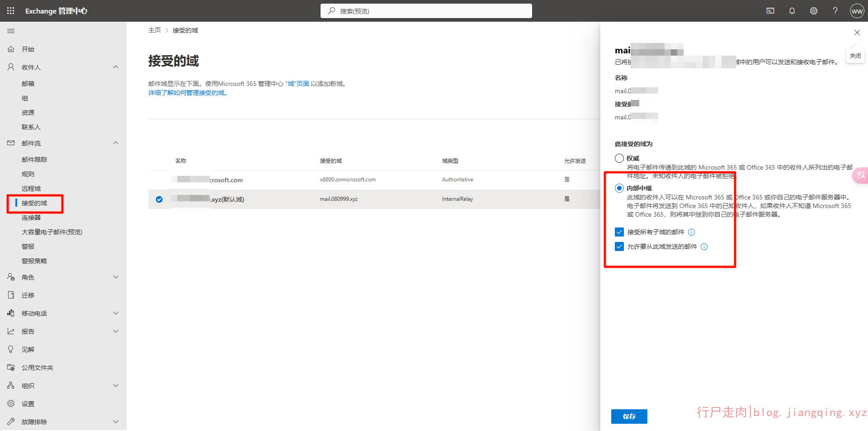Expand the 报告 section chevron
Screen dimensions: 868x431
[x=116, y=332]
